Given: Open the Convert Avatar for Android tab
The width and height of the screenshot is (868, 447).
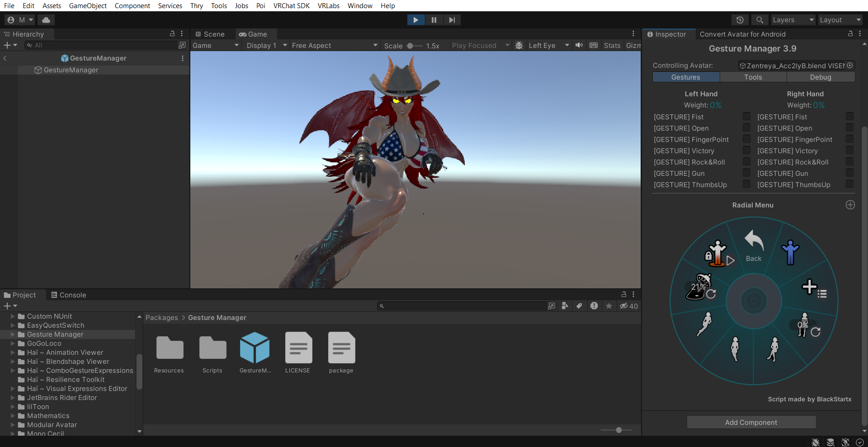Looking at the screenshot, I should coord(742,34).
